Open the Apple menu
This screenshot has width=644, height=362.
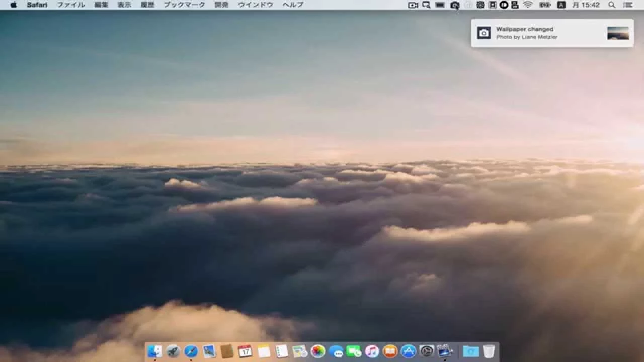tap(14, 5)
